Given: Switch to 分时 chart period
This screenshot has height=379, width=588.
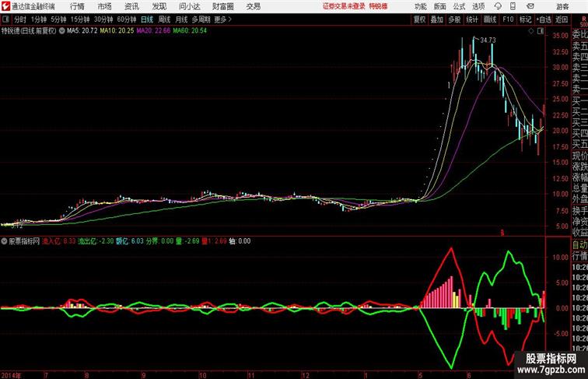Looking at the screenshot, I should pos(20,19).
